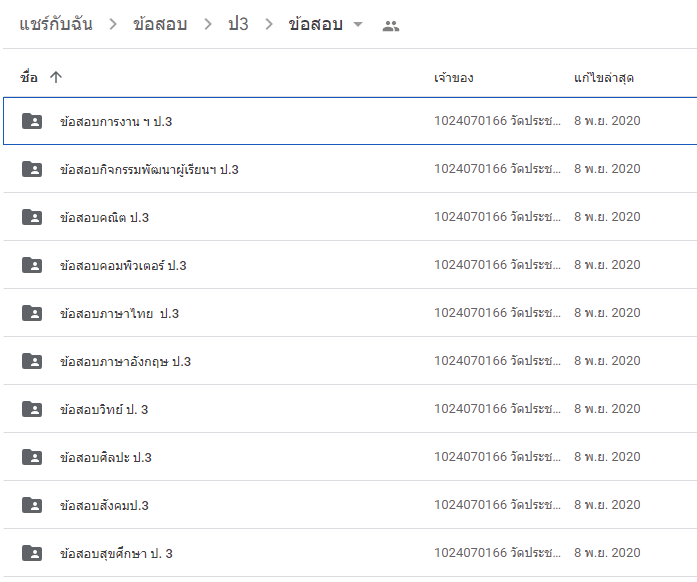Select the ข้อสอบสุขศึกษา ป. 3 folder row

[350, 553]
